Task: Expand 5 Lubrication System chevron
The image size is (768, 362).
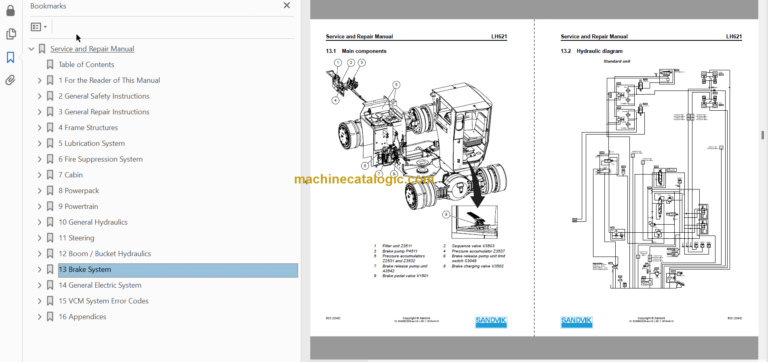Action: coord(40,143)
